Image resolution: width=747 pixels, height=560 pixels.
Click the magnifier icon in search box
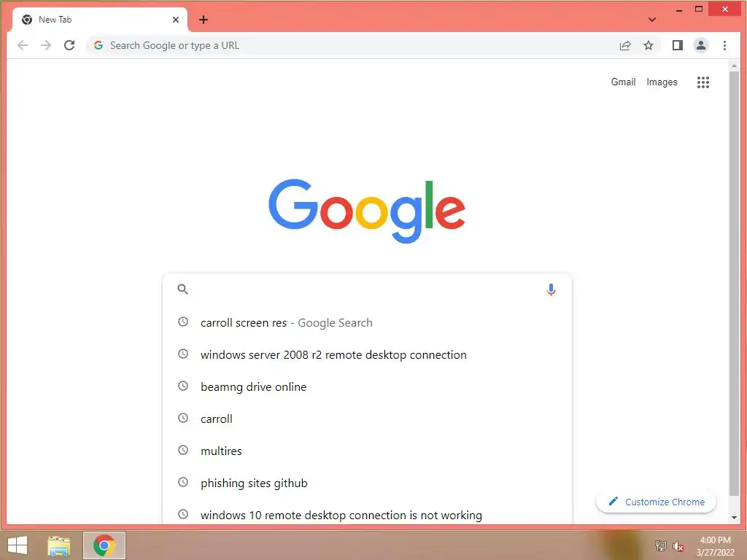(x=182, y=289)
